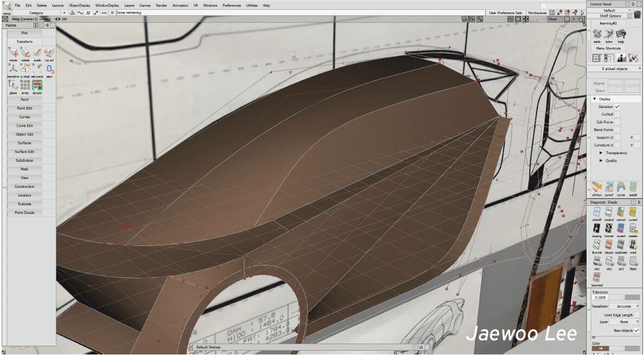This screenshot has width=644, height=355.
Task: Open the 0 picked objects dropdown
Action: [x=614, y=69]
